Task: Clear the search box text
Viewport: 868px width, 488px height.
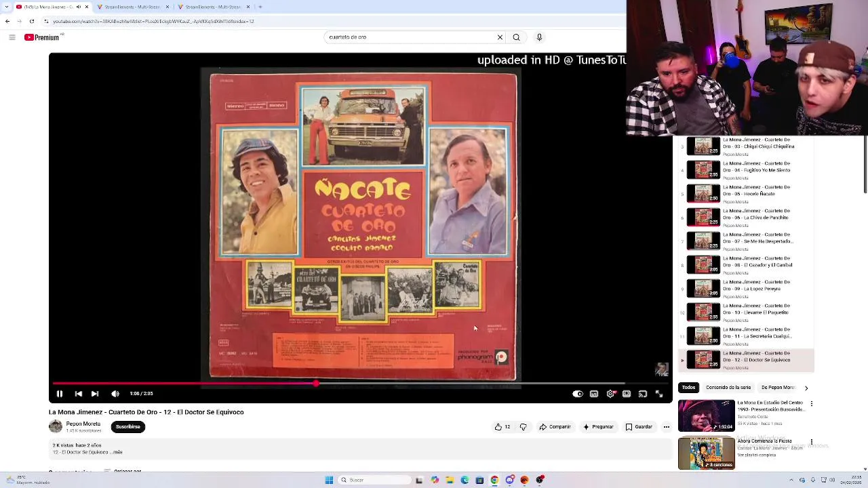Action: [x=500, y=37]
